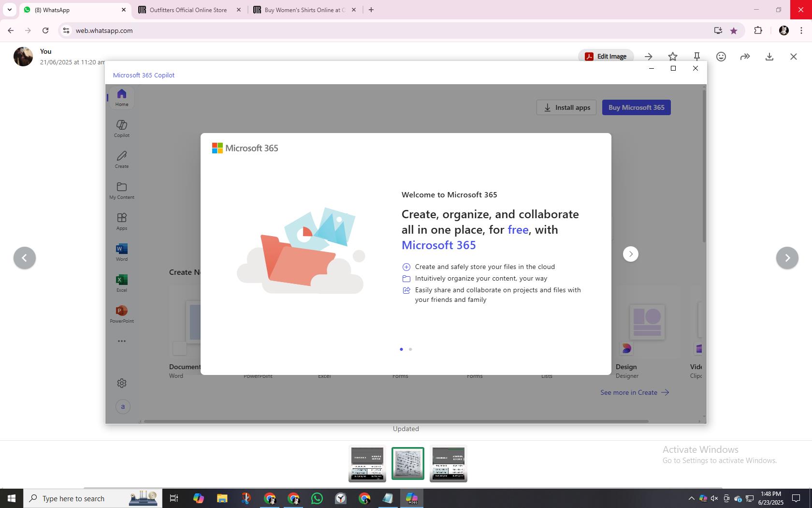Image resolution: width=812 pixels, height=508 pixels.
Task: Select the highlighted middle thumbnail
Action: click(x=408, y=463)
